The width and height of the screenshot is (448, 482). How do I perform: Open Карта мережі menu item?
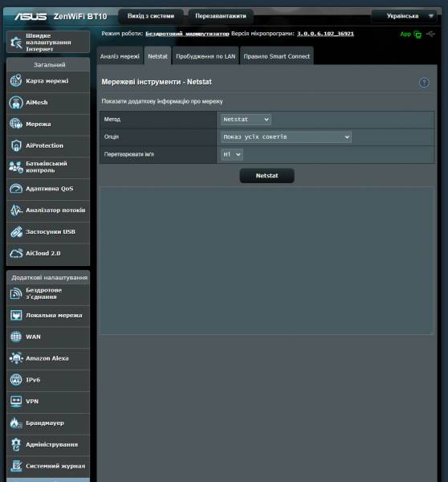point(48,81)
